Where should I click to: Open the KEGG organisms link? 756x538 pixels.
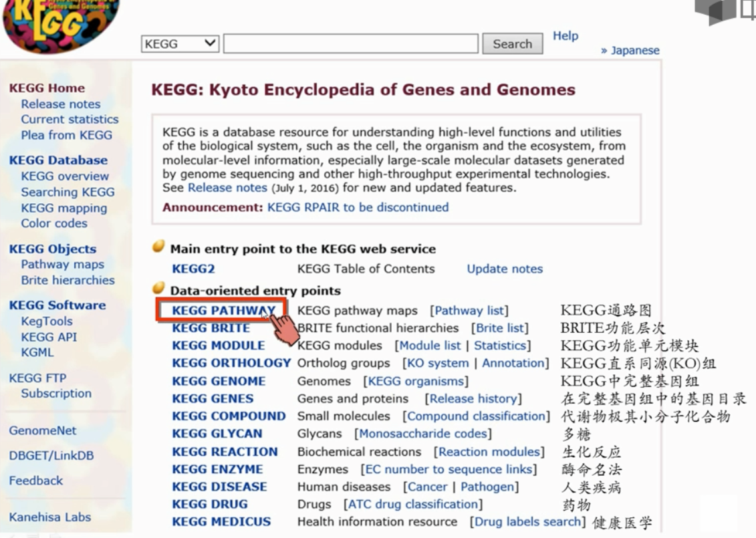coord(416,382)
